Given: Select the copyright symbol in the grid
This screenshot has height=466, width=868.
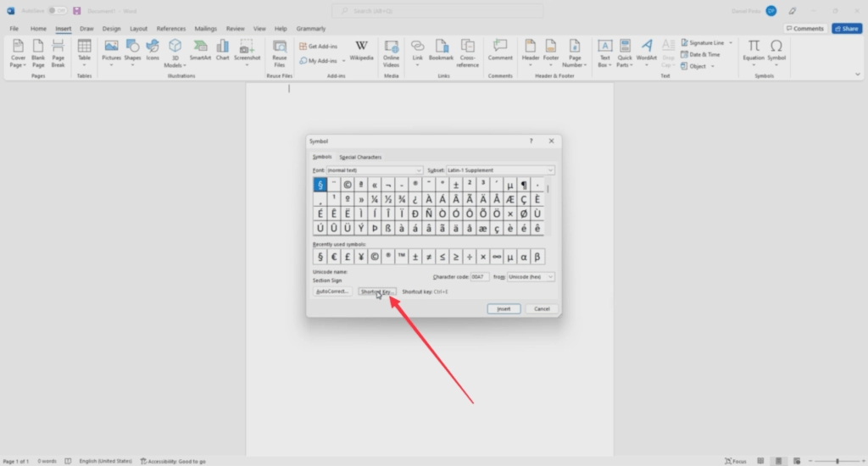Looking at the screenshot, I should coord(347,185).
